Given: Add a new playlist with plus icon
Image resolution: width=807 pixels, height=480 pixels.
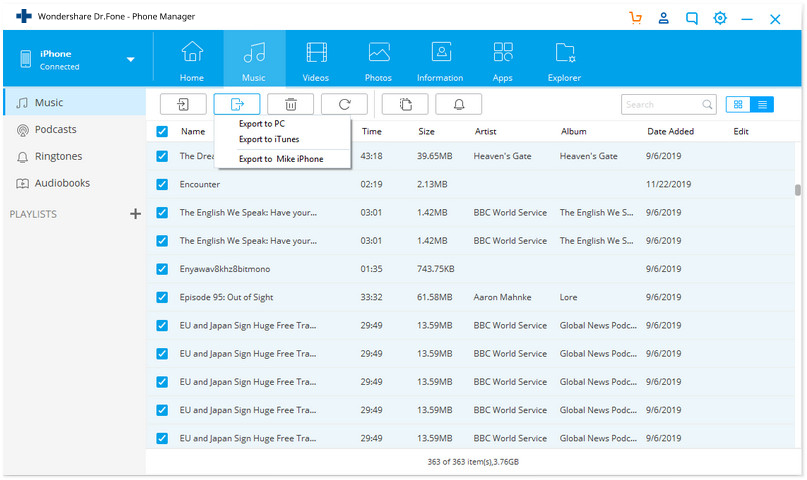Looking at the screenshot, I should (x=135, y=214).
